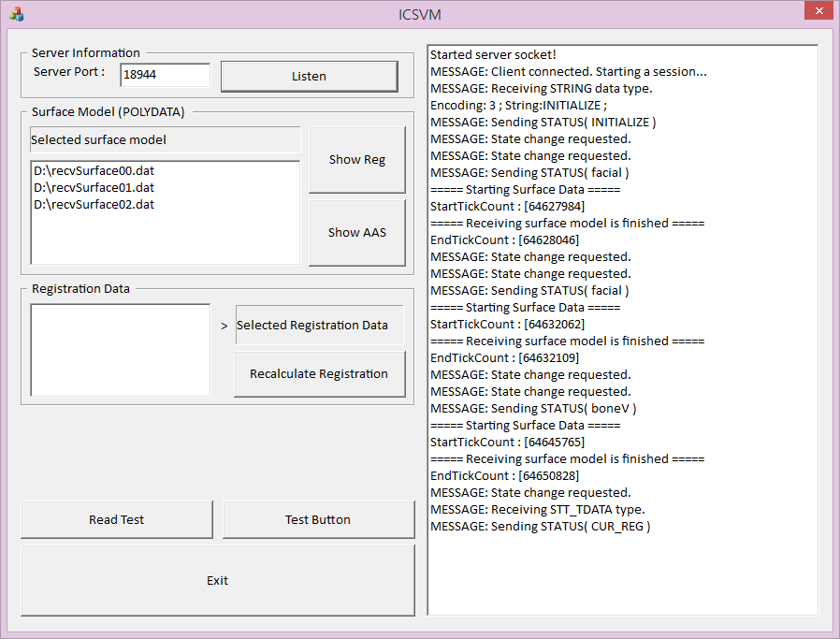Viewport: 840px width, 639px height.
Task: Select D:\recvSurface01.dat in the list
Action: tap(94, 188)
